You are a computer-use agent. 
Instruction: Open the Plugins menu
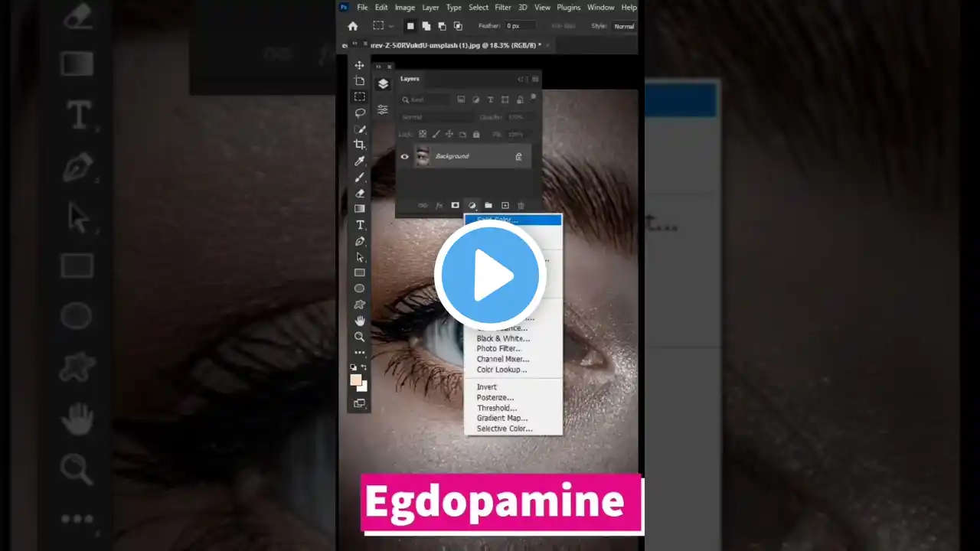[569, 8]
